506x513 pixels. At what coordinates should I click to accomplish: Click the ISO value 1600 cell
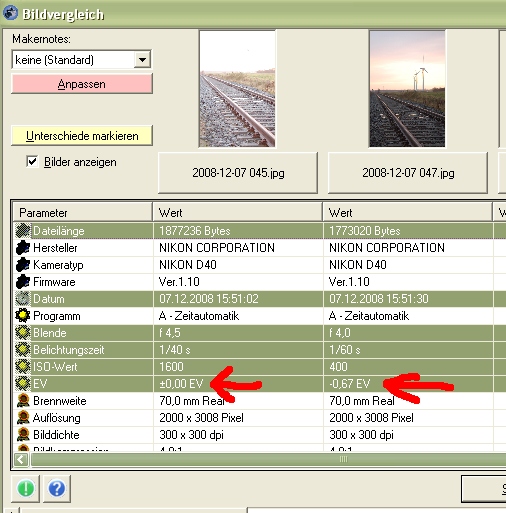click(x=238, y=367)
